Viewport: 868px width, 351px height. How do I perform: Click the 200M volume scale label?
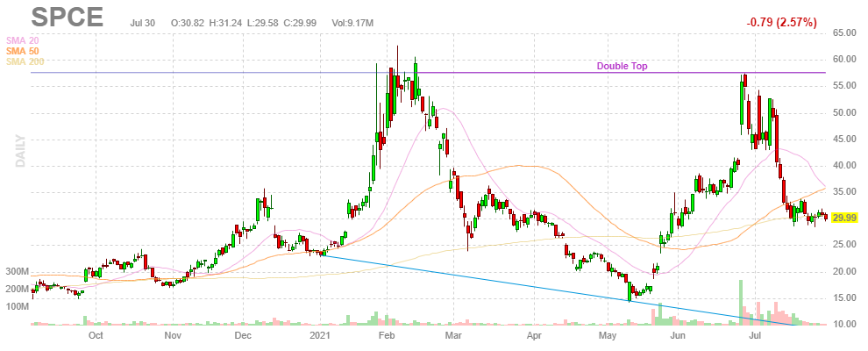pos(18,290)
